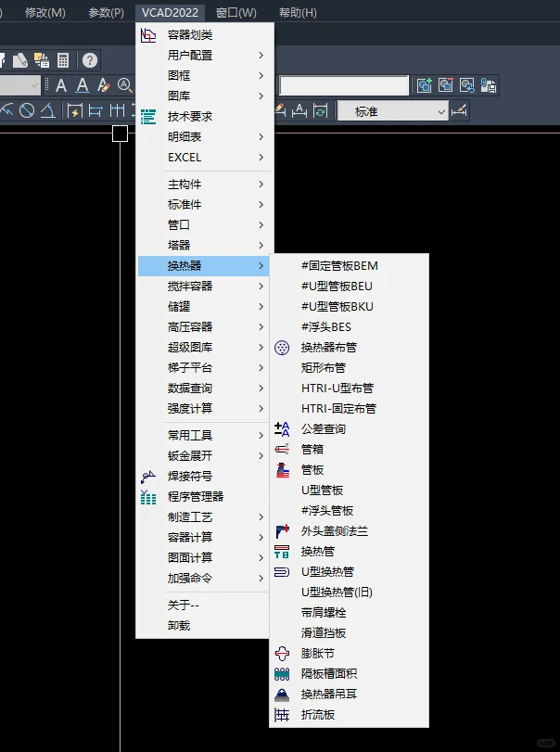The height and width of the screenshot is (752, 560).
Task: Click the underlined A text icon
Action: (83, 86)
